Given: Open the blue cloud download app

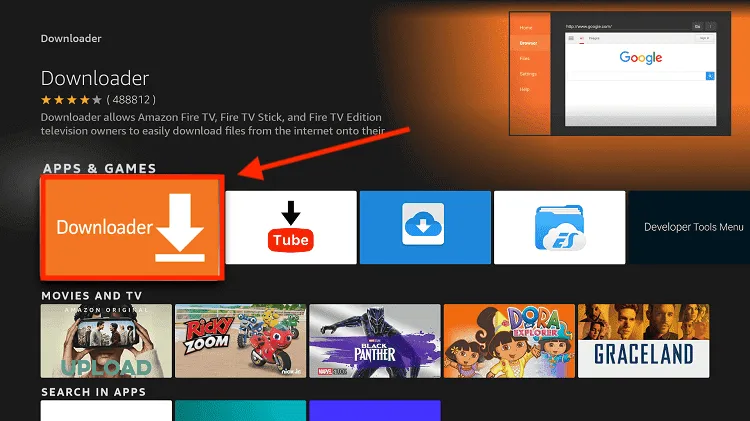Looking at the screenshot, I should pyautogui.click(x=425, y=227).
